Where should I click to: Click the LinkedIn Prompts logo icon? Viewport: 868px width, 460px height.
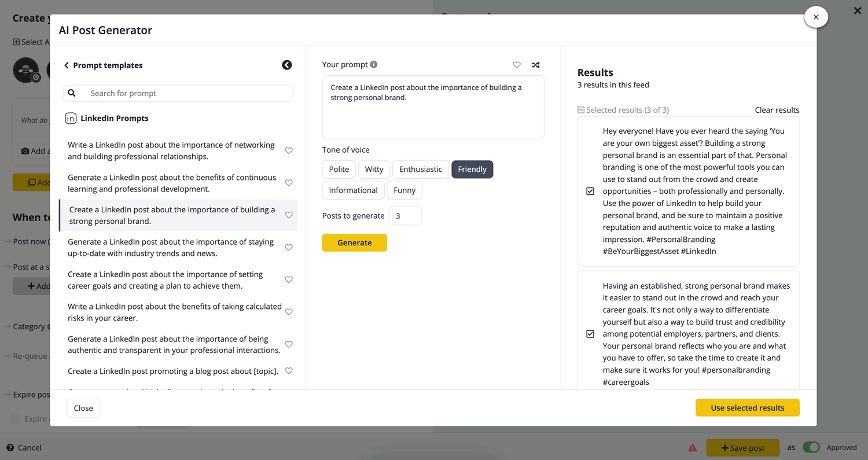pos(71,118)
